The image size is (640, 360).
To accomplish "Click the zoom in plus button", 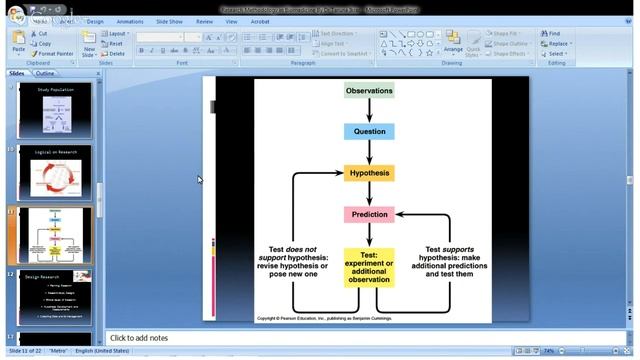I will click(x=616, y=351).
